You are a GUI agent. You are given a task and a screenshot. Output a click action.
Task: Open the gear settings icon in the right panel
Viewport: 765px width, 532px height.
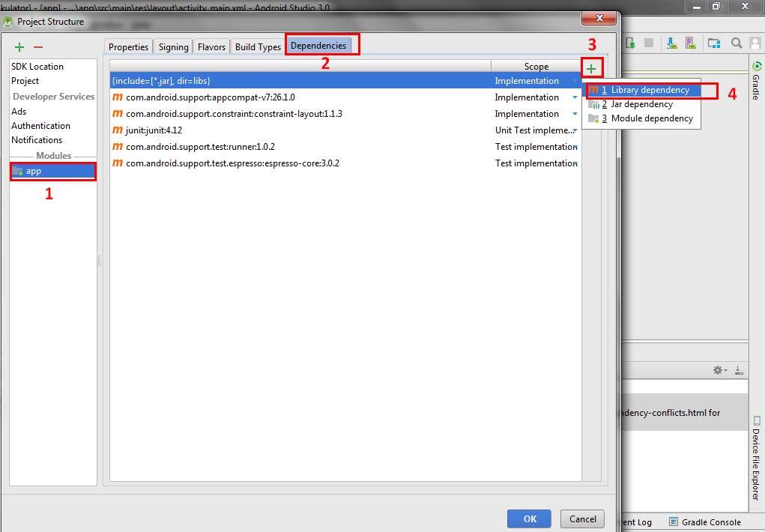tap(717, 369)
